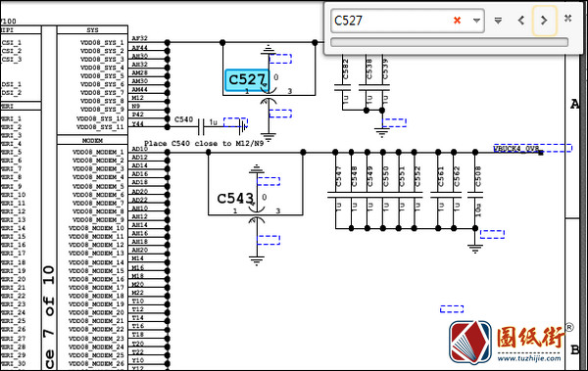Open the www.tuzhijie.com watermark link
The height and width of the screenshot is (371, 588).
coord(529,358)
